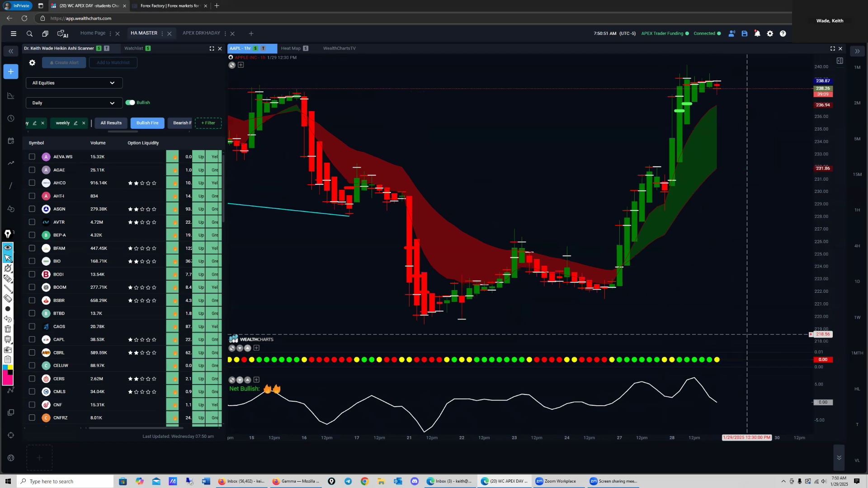Check the CAPL row checkbox

click(x=32, y=339)
